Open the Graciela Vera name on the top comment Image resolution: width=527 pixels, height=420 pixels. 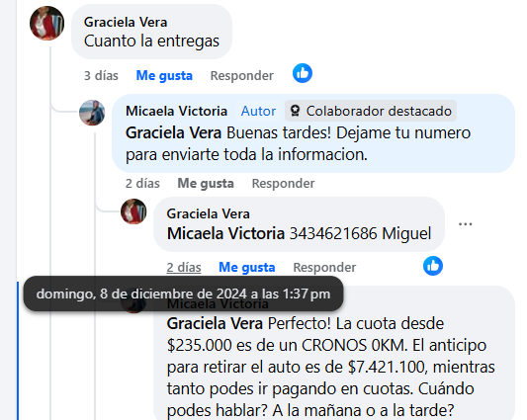[126, 22]
